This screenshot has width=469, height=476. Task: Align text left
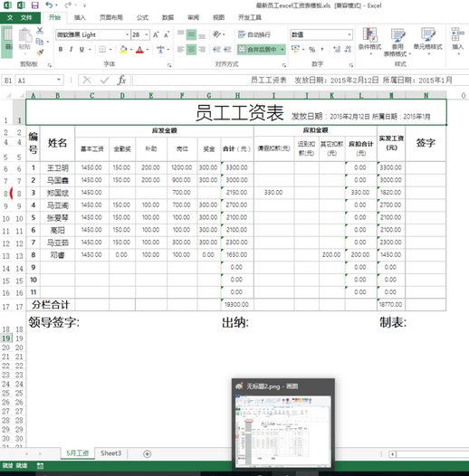pyautogui.click(x=181, y=49)
